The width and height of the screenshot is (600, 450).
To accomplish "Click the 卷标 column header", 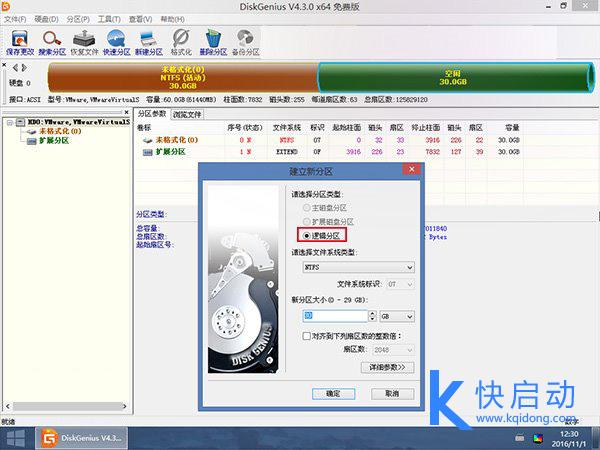I will 144,127.
